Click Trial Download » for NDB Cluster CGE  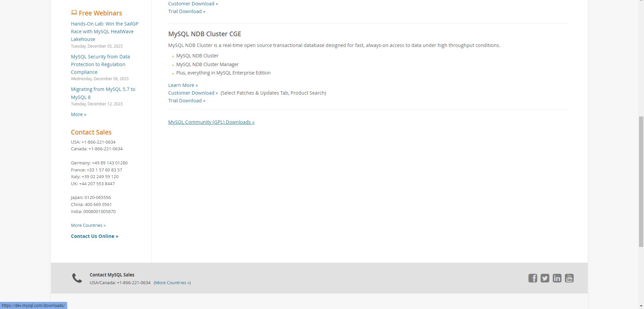(187, 101)
